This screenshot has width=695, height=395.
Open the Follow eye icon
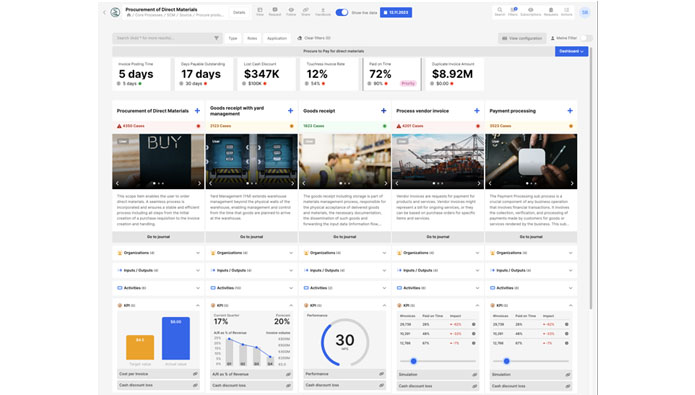291,11
